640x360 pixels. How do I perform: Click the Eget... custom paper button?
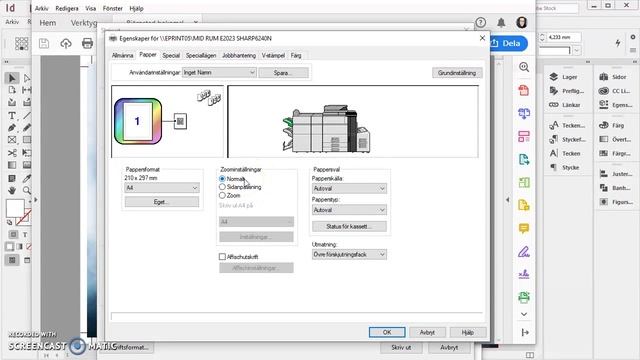coord(162,202)
